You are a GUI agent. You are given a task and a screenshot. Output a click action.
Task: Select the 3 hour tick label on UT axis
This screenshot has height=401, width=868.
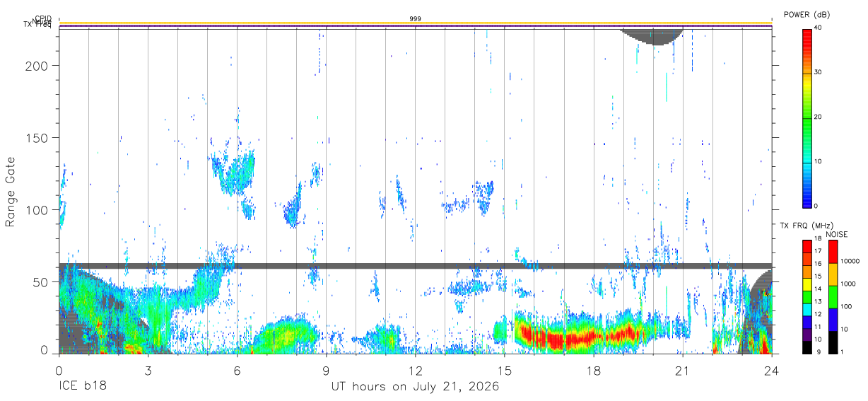(x=148, y=370)
